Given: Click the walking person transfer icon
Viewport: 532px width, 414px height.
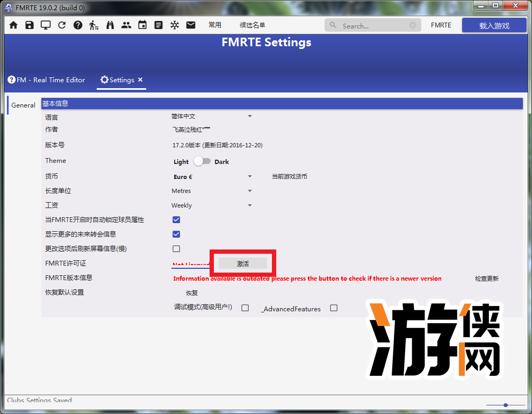Looking at the screenshot, I should [x=94, y=25].
